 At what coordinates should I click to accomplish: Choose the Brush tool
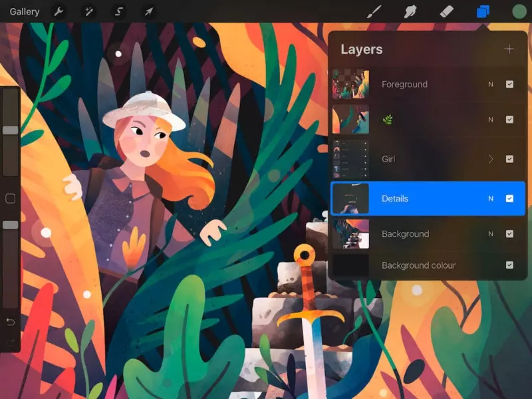click(x=374, y=11)
